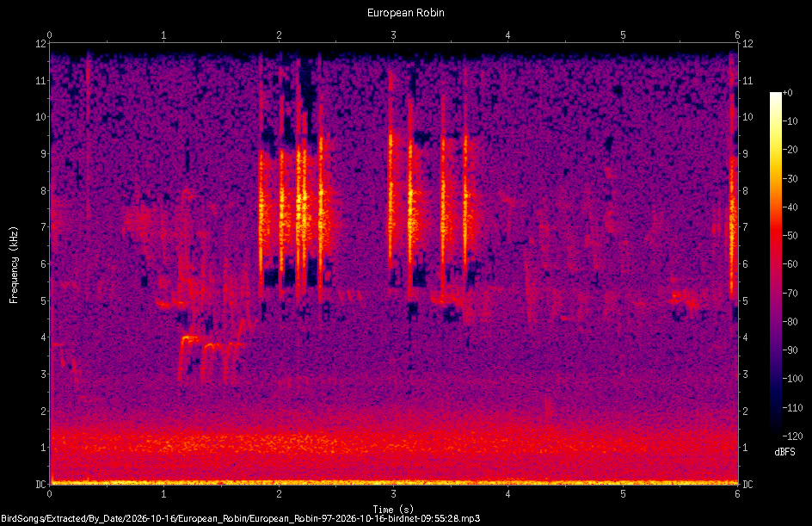Click the left axis 12 kHz tick label
The image size is (812, 526).
(40, 44)
